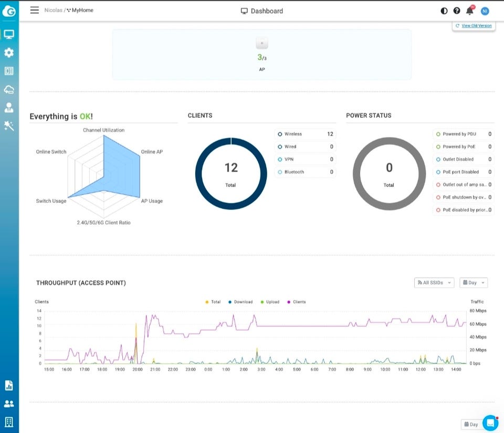504x433 pixels.
Task: Open the chat support bubble
Action: pyautogui.click(x=490, y=422)
